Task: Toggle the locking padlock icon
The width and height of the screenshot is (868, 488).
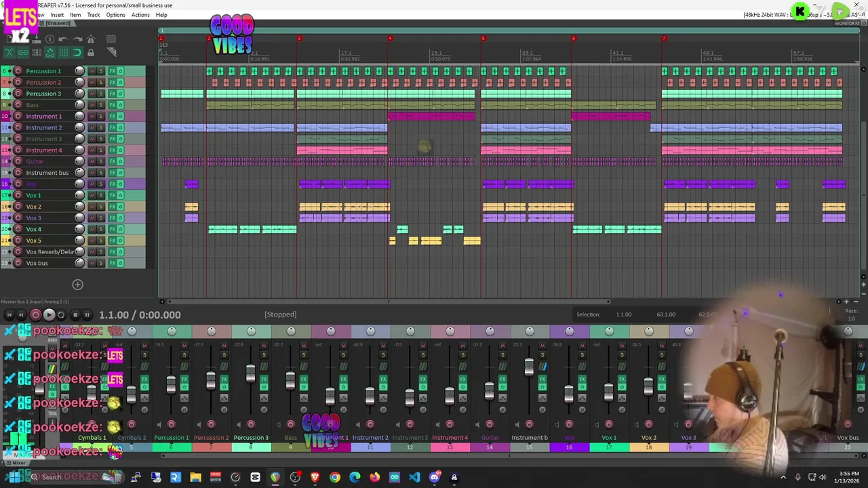Action: (90, 52)
